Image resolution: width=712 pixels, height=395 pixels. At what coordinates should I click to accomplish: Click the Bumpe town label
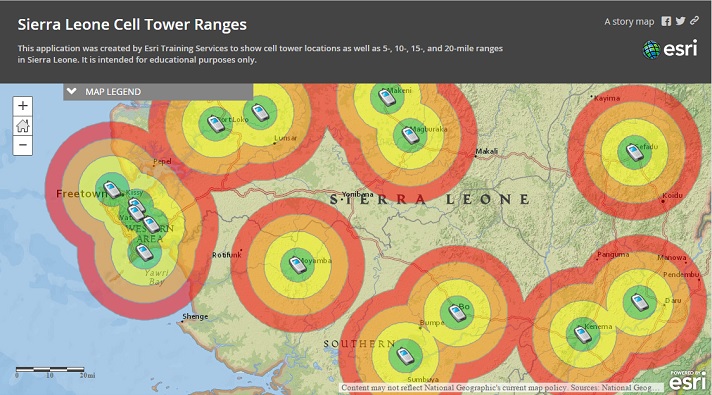(432, 323)
